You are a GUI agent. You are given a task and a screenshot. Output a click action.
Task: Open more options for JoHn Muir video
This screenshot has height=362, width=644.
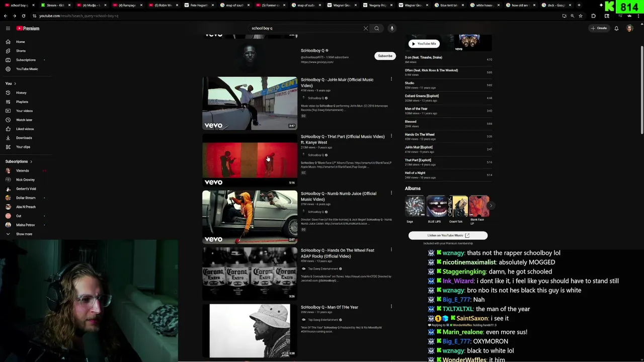coord(391,79)
